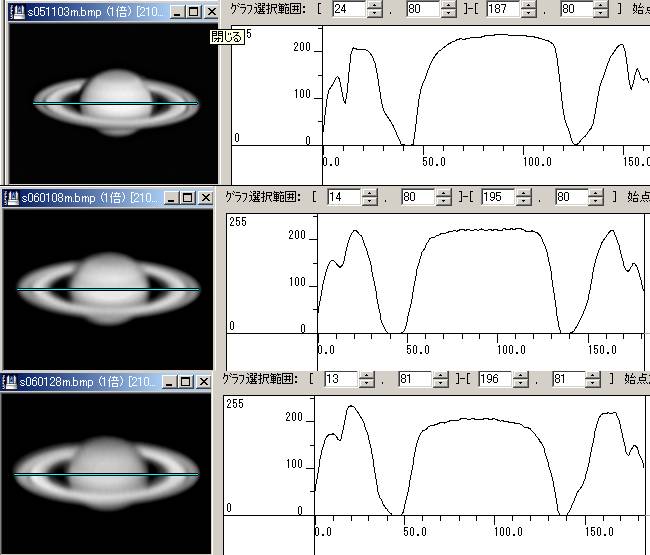Maximize the s060128m.bmp image window
This screenshot has width=650, height=555.
[x=186, y=382]
